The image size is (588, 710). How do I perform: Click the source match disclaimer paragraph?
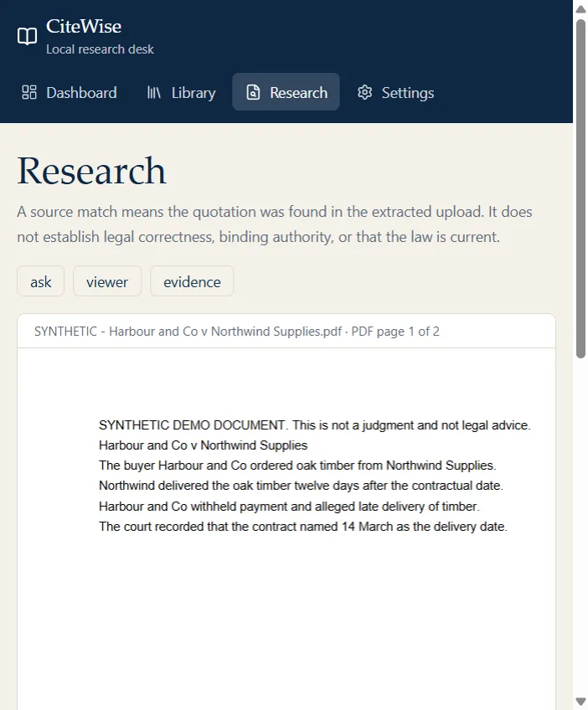click(x=275, y=224)
